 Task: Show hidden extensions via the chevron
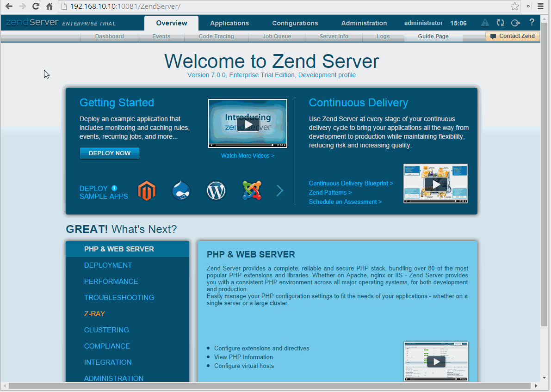[x=528, y=6]
